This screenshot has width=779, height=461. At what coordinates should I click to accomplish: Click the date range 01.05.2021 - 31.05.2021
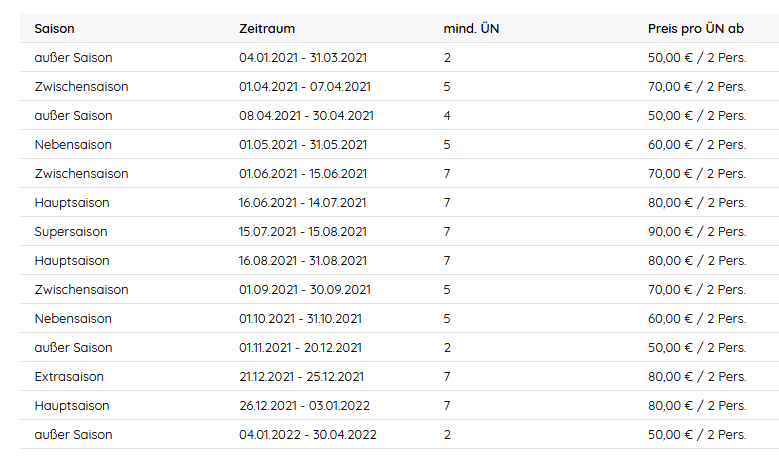point(303,145)
